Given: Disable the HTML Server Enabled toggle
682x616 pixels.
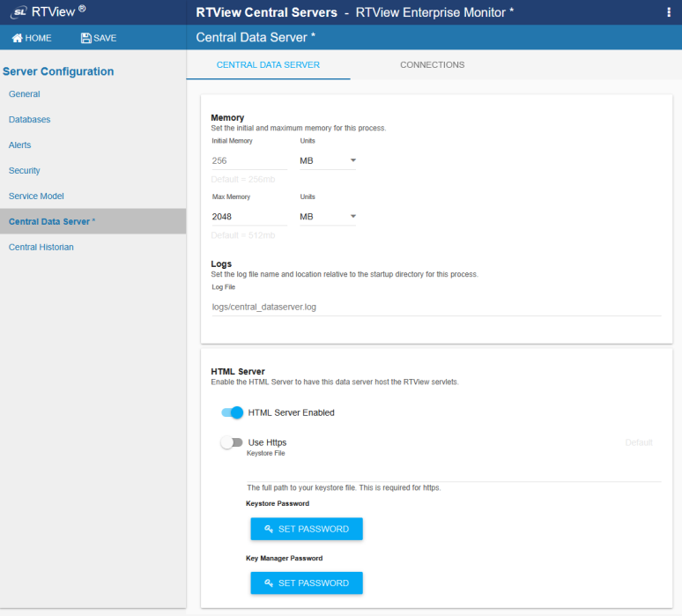Looking at the screenshot, I should 233,412.
